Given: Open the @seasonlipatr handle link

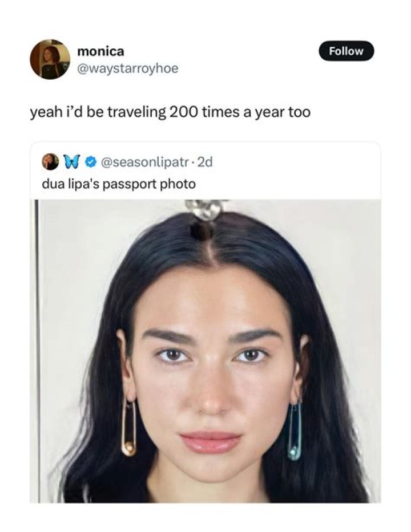Looking at the screenshot, I should [143, 163].
